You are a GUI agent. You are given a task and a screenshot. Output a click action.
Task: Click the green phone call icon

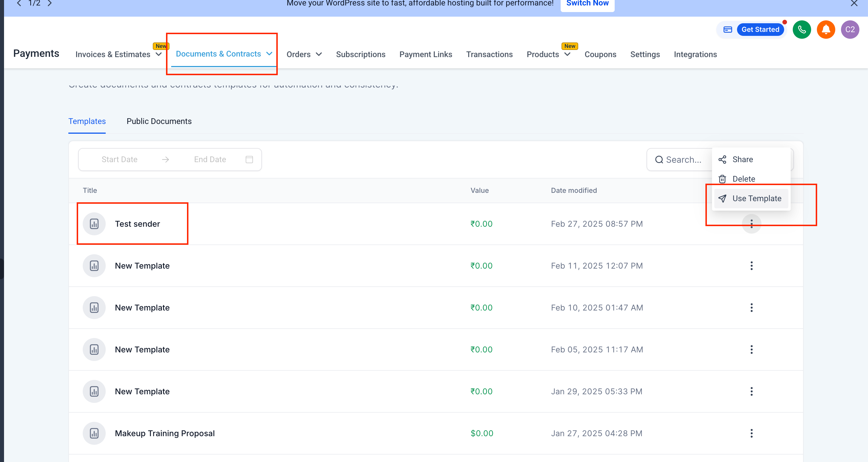click(802, 30)
